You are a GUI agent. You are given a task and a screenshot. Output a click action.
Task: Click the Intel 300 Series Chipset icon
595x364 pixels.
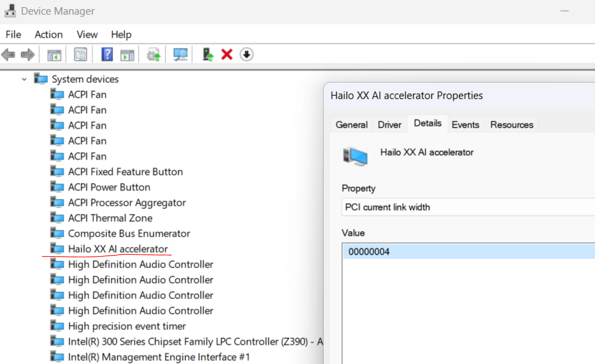coord(57,341)
